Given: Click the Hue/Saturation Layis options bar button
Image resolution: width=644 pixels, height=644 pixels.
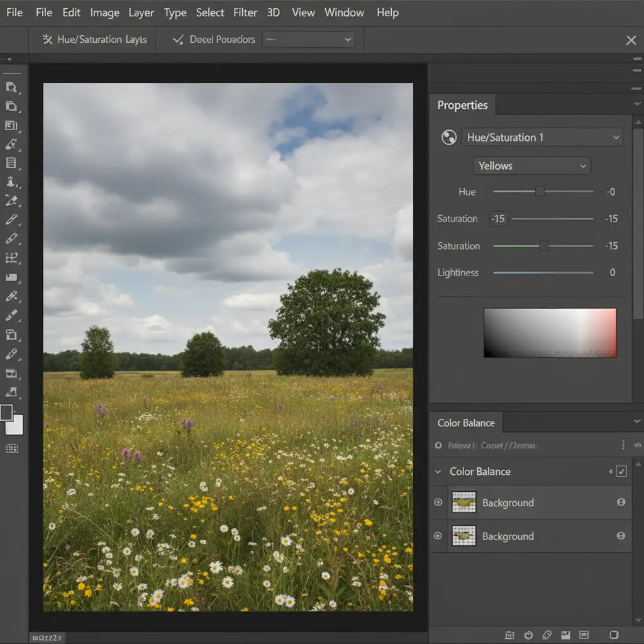Looking at the screenshot, I should click(x=94, y=40).
